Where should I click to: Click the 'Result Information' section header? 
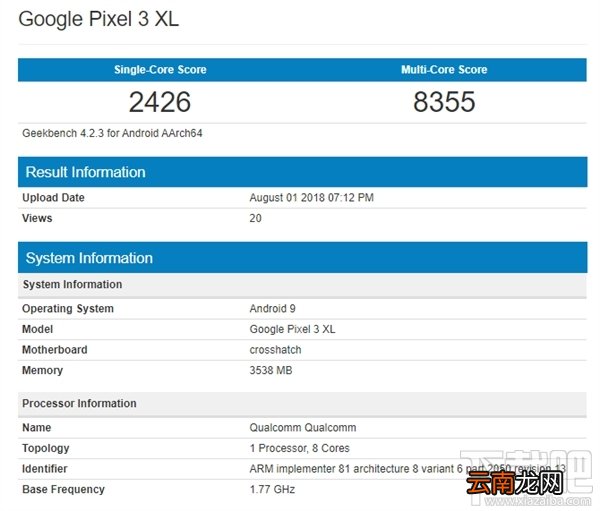pos(303,172)
